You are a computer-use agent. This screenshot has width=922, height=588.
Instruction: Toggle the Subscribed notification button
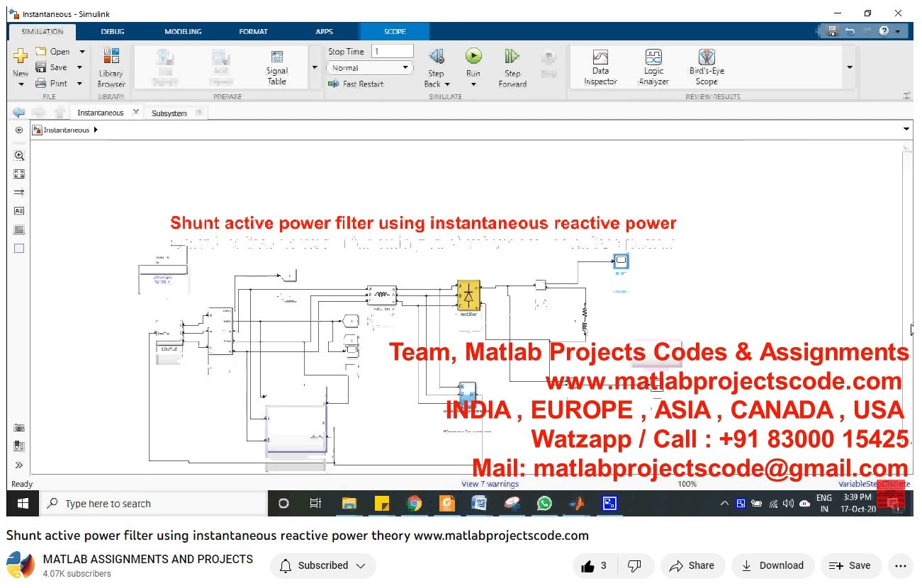pos(323,565)
